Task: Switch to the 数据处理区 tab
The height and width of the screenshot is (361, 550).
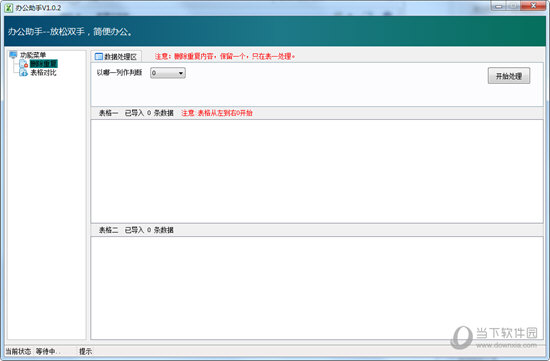Action: point(116,56)
